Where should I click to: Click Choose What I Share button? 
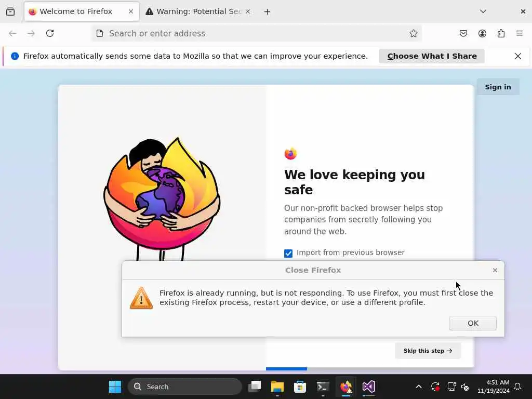(432, 56)
